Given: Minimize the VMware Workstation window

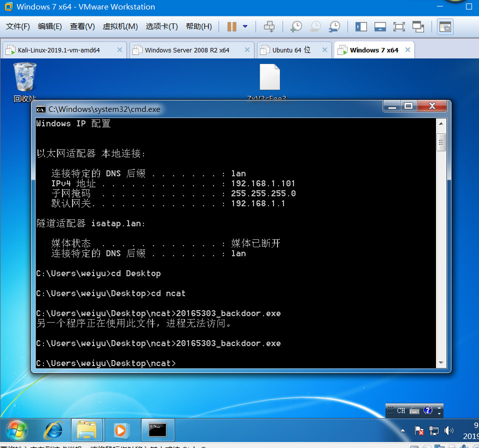Looking at the screenshot, I should [440, 6].
